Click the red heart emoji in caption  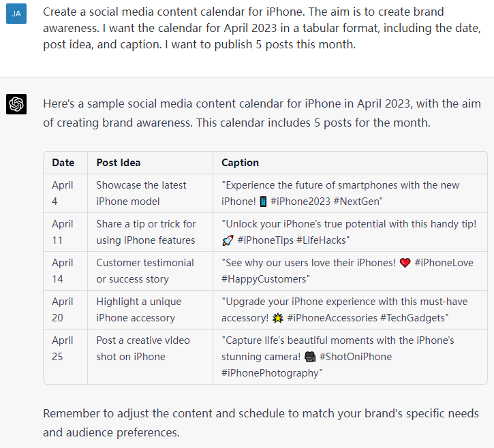tap(405, 263)
